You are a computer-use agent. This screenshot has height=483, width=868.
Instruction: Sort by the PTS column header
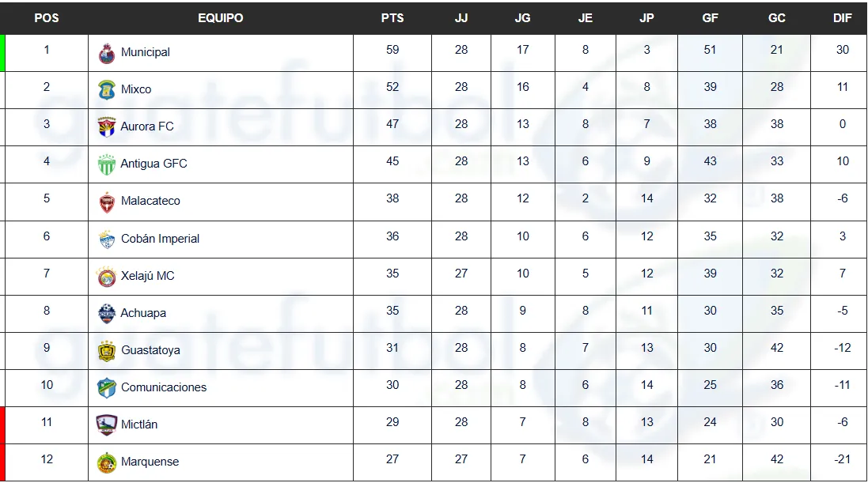click(x=392, y=18)
